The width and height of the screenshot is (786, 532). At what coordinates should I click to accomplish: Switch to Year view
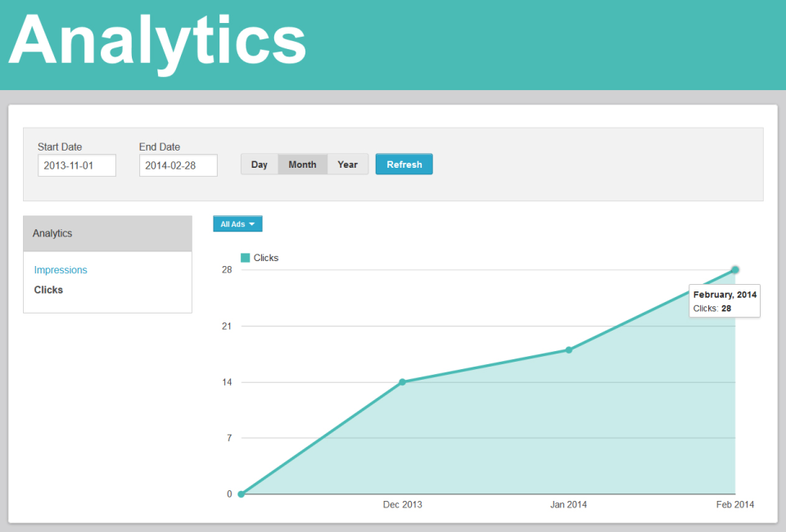(x=347, y=164)
